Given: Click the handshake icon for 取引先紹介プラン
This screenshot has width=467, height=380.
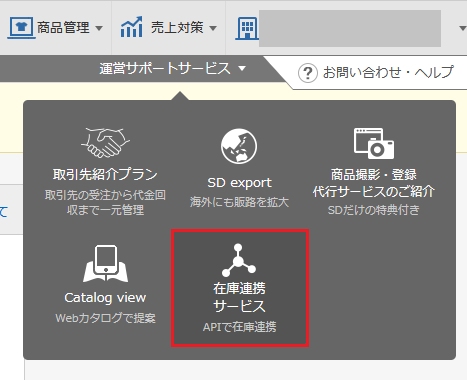Looking at the screenshot, I should click(x=105, y=143).
